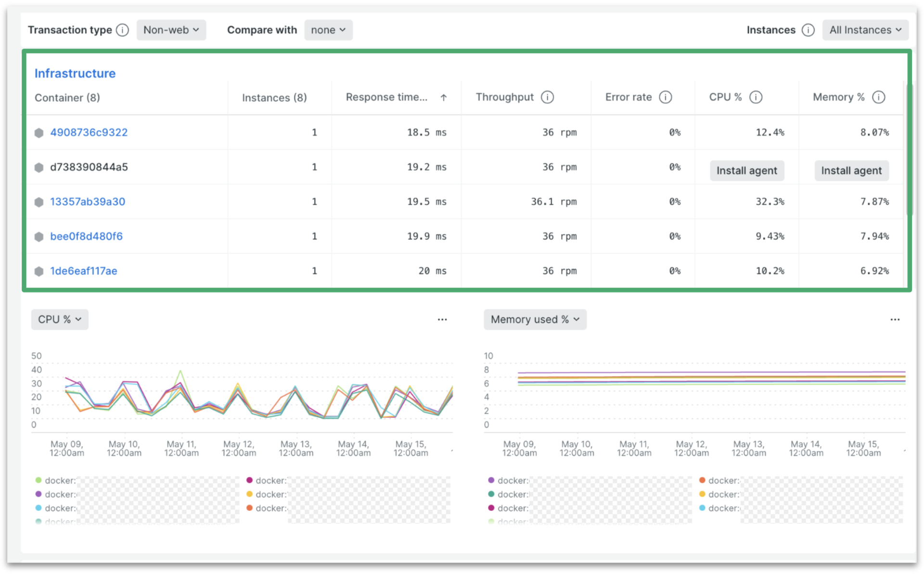This screenshot has width=924, height=574.
Task: Click the Response time sort arrow
Action: 444,97
